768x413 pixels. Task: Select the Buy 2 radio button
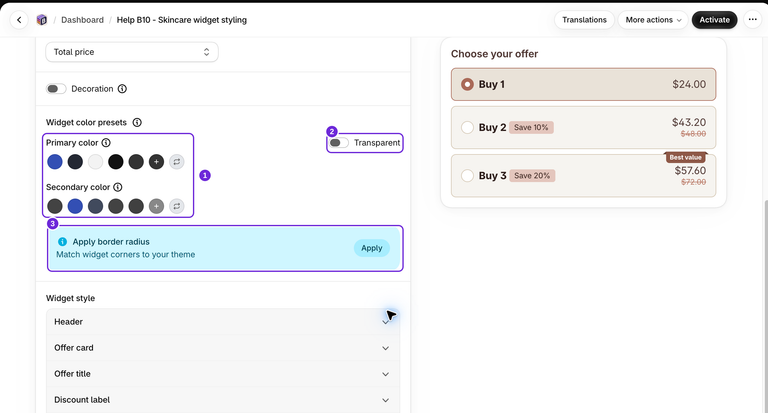pyautogui.click(x=467, y=127)
